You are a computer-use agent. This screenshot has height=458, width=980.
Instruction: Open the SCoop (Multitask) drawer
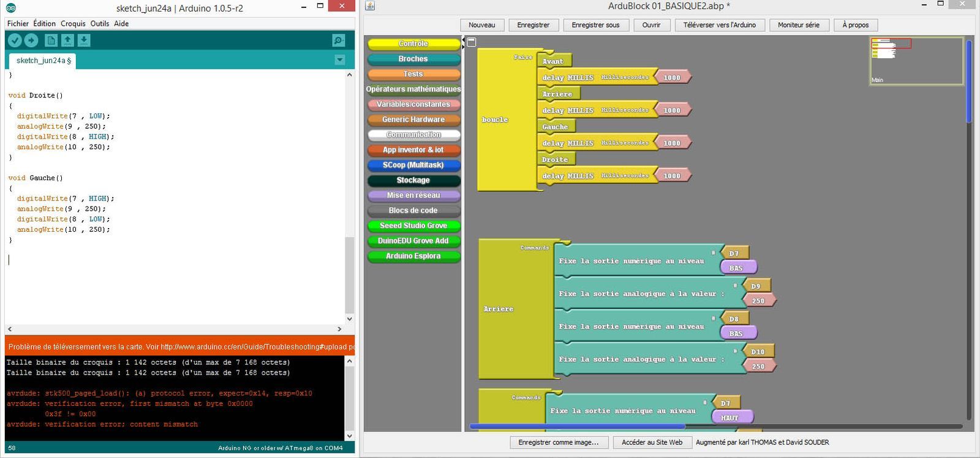coord(413,165)
